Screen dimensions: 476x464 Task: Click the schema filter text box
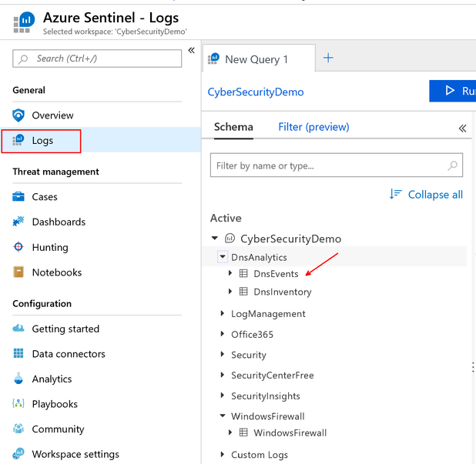click(329, 165)
